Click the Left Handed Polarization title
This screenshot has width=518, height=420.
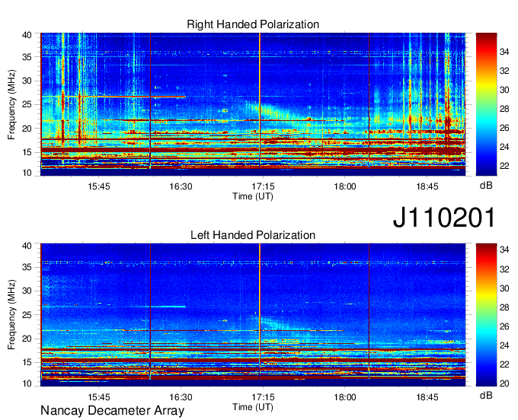(253, 235)
